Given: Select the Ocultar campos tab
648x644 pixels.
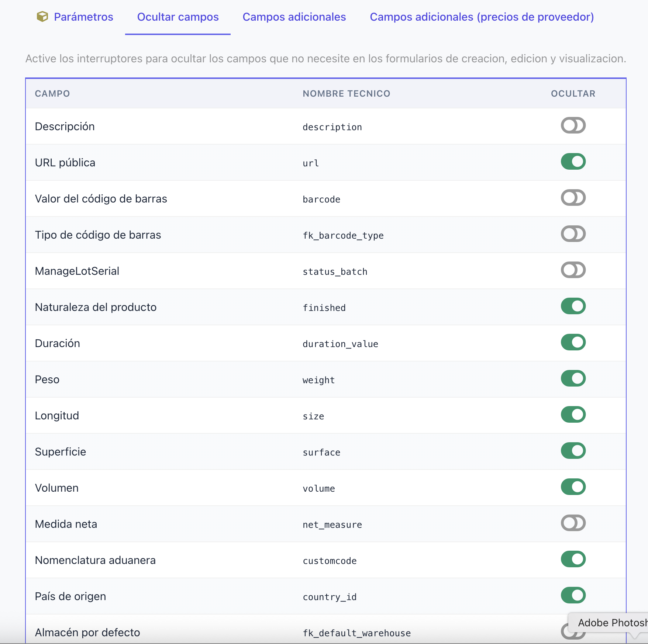Looking at the screenshot, I should pos(178,17).
